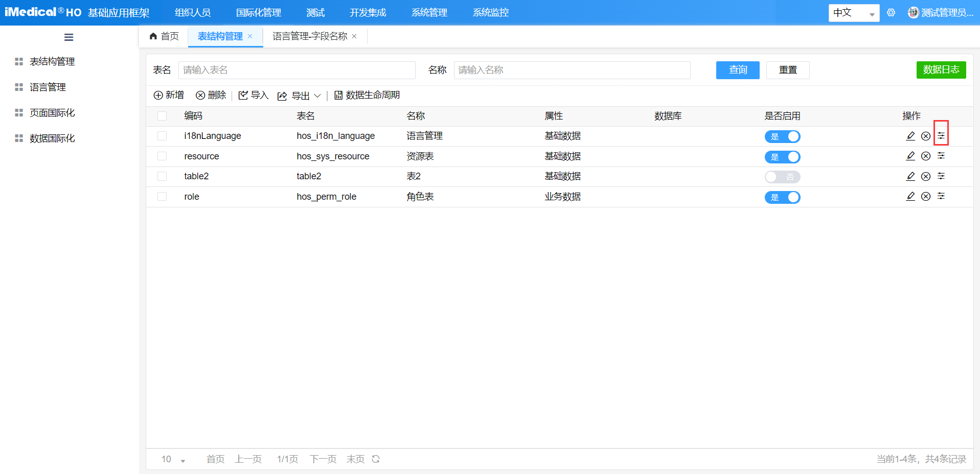Image resolution: width=980 pixels, height=474 pixels.
Task: Enable the table2 row switch
Action: pos(782,177)
